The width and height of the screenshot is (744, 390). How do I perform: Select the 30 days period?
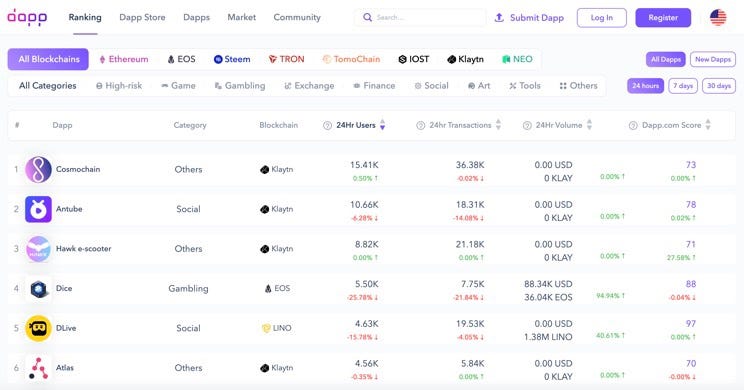[719, 86]
